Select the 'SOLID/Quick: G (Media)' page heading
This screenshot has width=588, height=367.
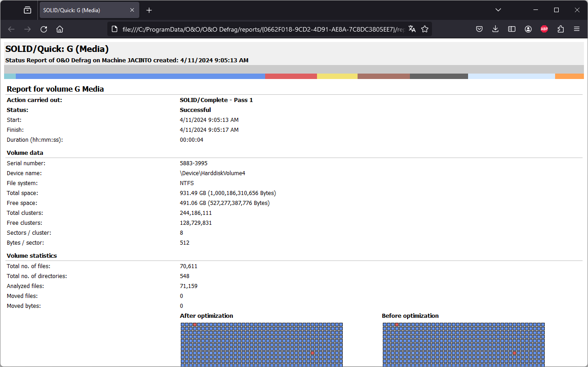[x=57, y=49]
